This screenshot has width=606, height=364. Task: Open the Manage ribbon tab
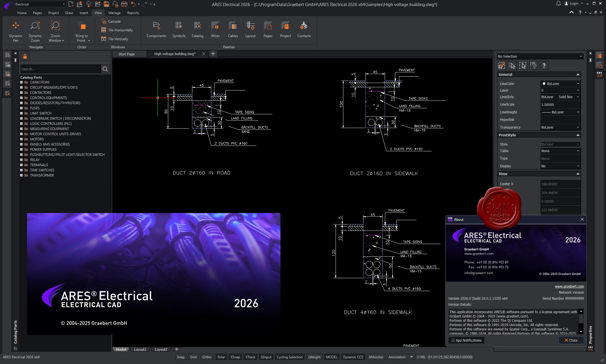115,13
